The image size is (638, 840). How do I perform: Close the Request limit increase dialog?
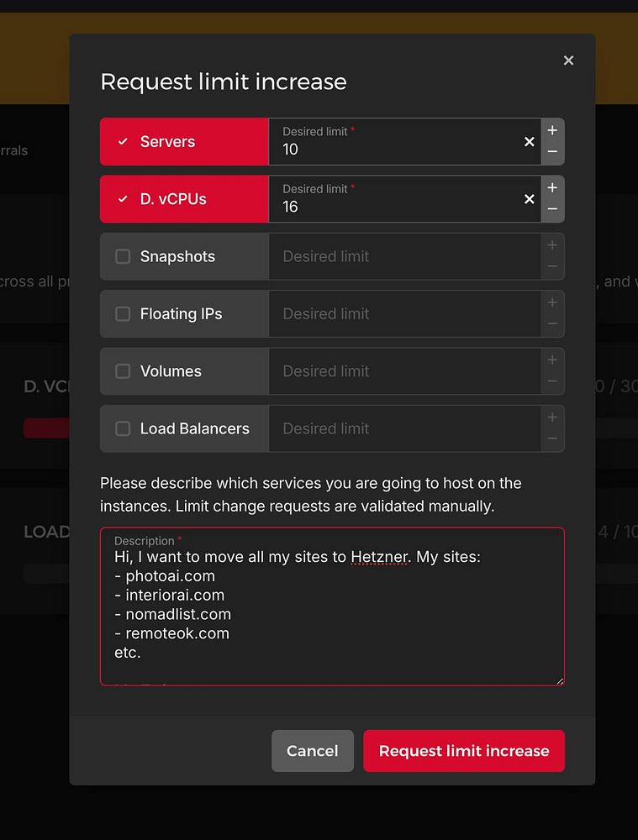(x=568, y=60)
